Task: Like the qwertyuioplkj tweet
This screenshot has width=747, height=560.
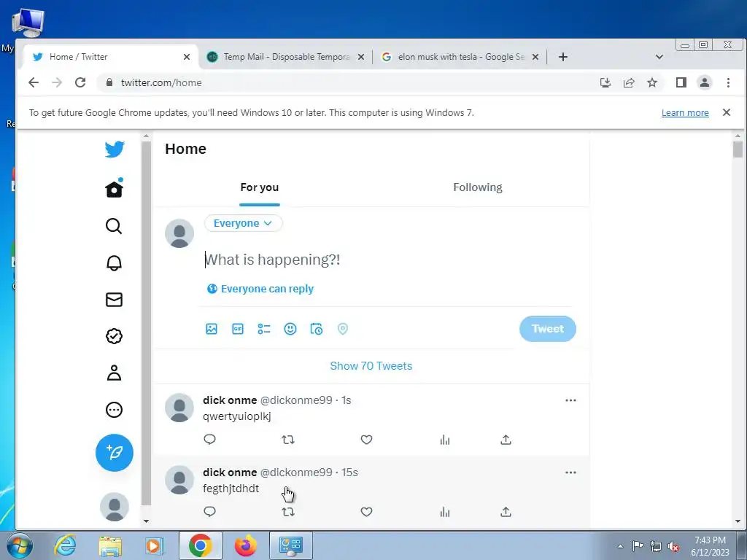Action: pyautogui.click(x=366, y=440)
